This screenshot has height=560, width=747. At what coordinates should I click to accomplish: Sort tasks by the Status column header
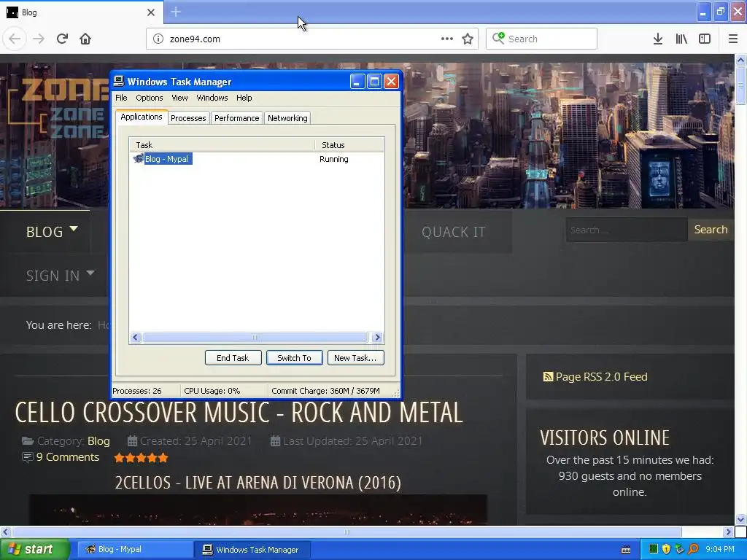point(349,145)
